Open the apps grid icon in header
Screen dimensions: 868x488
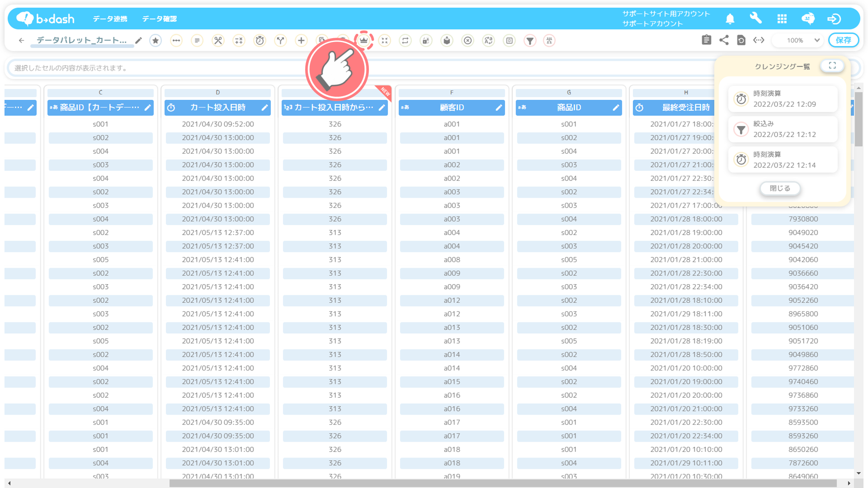pyautogui.click(x=782, y=19)
